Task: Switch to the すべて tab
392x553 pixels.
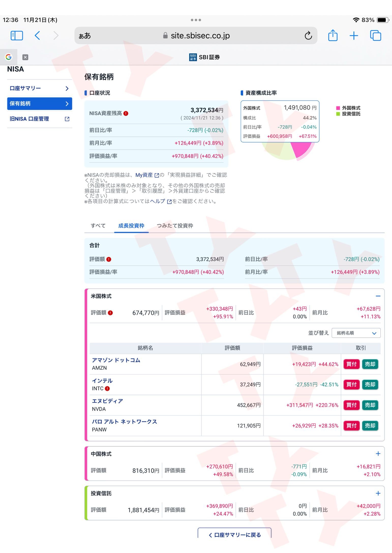Action: coord(98,225)
